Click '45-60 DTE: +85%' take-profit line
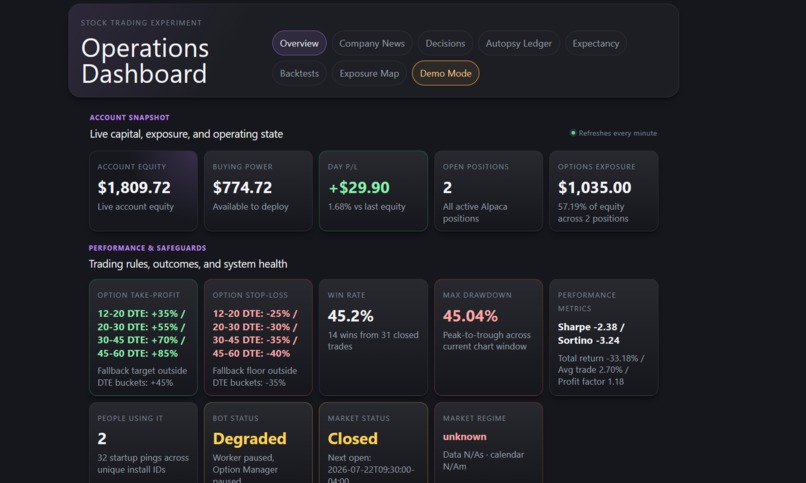806x483 pixels. pyautogui.click(x=138, y=354)
